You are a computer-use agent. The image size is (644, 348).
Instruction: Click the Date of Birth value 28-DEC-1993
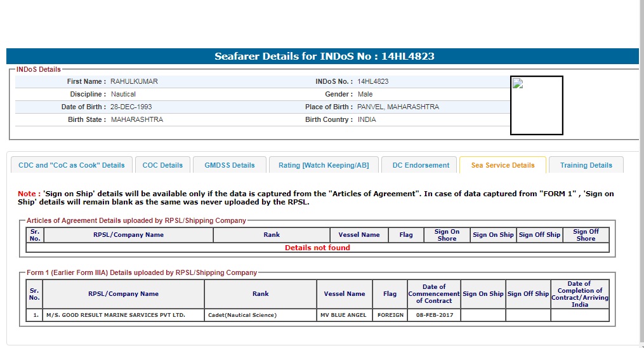pos(131,107)
